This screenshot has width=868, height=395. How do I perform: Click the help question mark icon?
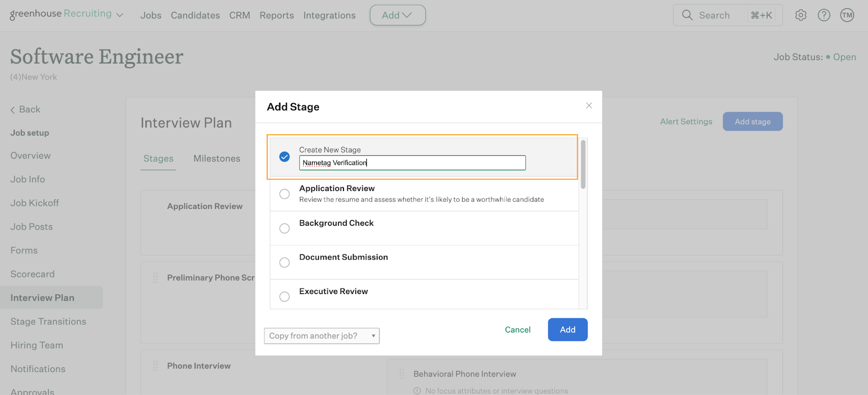tap(824, 15)
